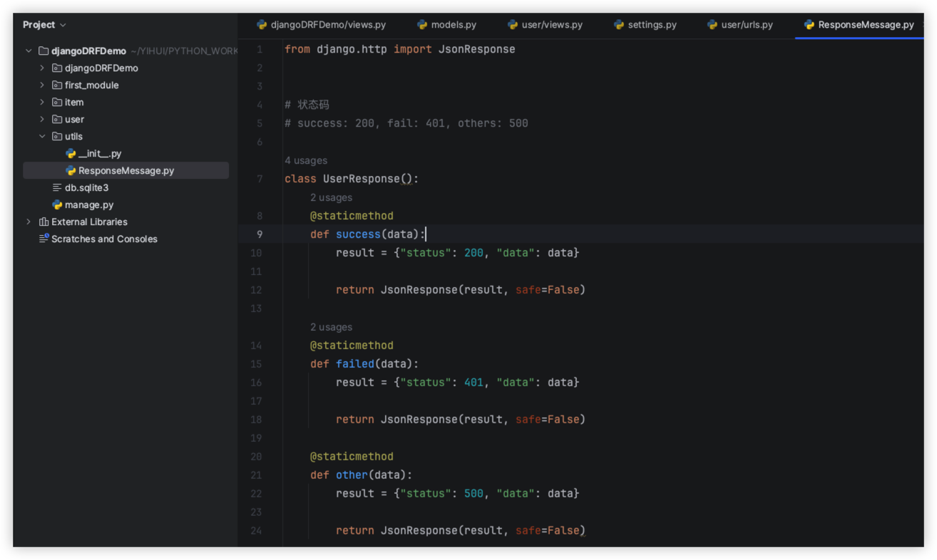
Task: Collapse the djangoDRFDemo root project
Action: (x=29, y=51)
